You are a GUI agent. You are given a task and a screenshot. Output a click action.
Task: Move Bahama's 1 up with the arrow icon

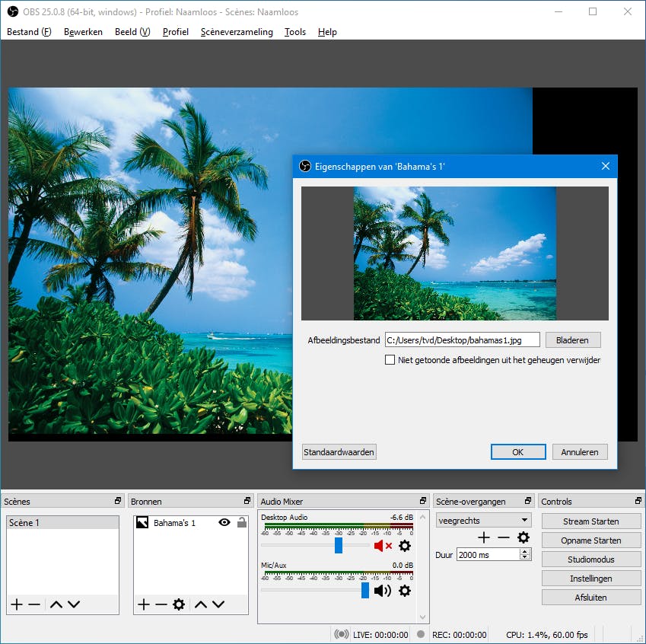click(200, 604)
